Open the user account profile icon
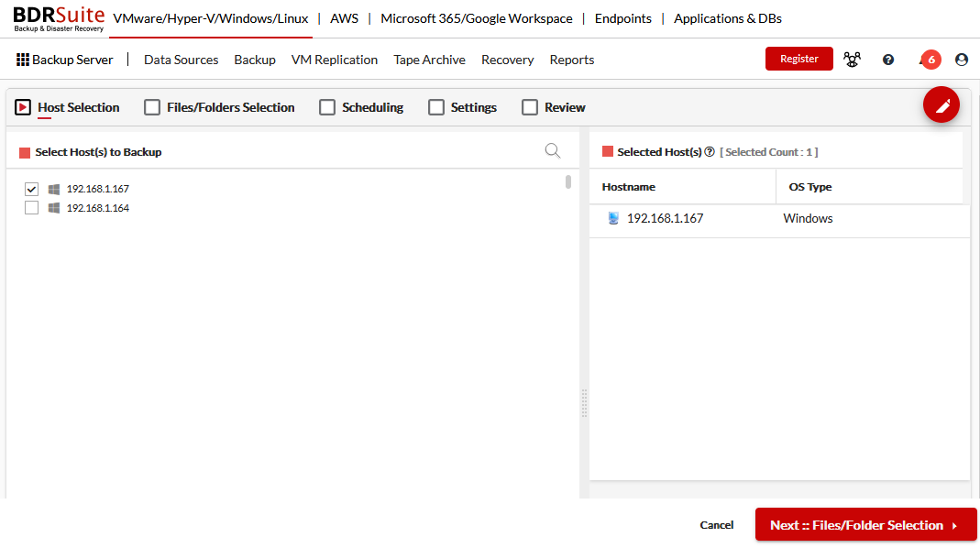 click(961, 59)
